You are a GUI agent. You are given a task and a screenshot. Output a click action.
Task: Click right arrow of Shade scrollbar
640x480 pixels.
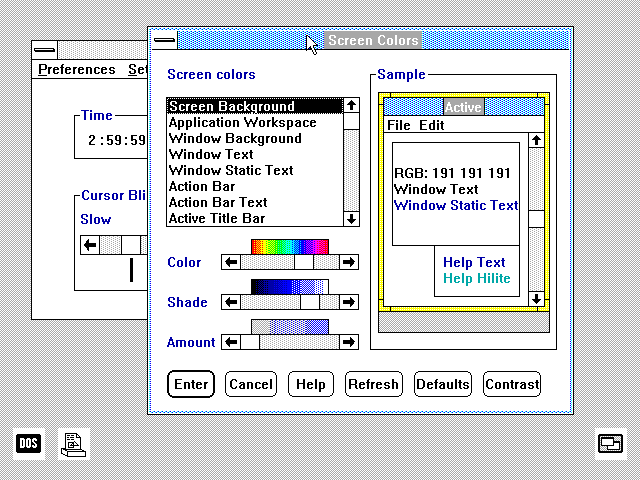(349, 302)
